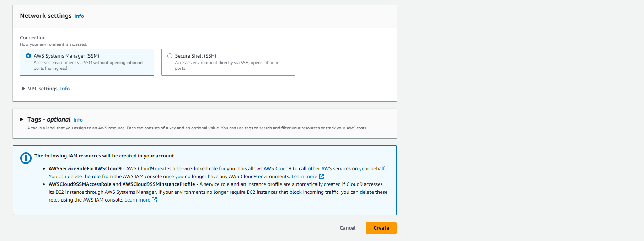
Task: Follow Learn more link about SSM instance profile
Action: pyautogui.click(x=137, y=200)
